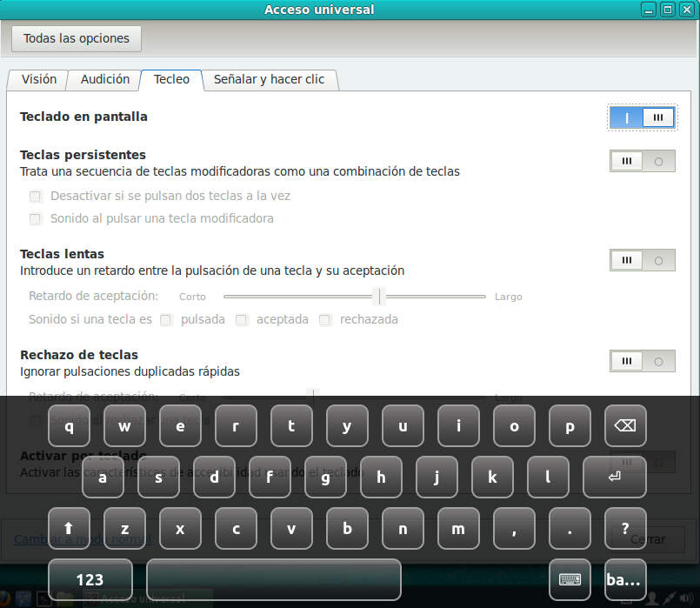The image size is (700, 608).
Task: Tap the 'h' key on the on-screen keyboard
Action: (381, 477)
